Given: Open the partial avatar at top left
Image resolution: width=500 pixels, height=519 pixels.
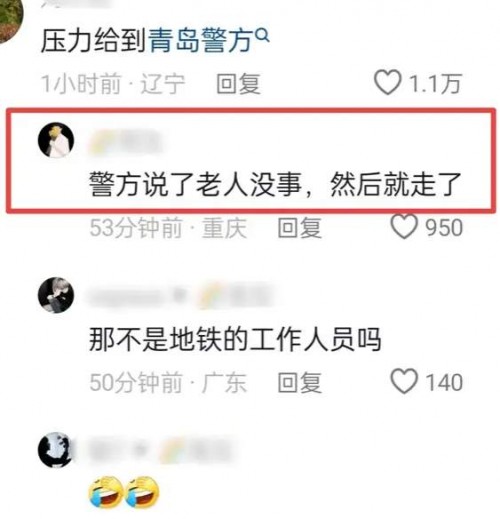Looking at the screenshot, I should [10, 20].
